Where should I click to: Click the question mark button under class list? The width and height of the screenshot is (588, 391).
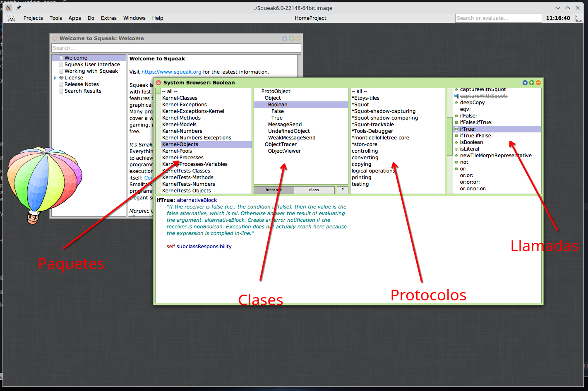coord(343,190)
